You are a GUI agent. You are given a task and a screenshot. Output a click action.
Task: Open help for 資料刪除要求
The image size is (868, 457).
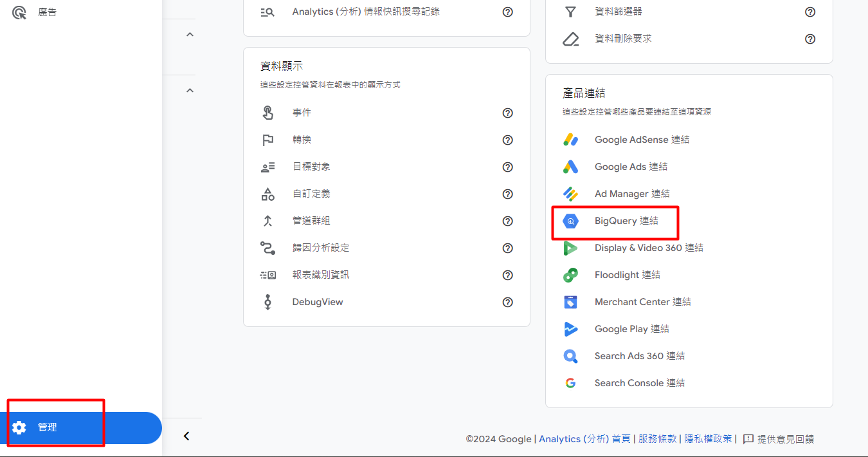coord(810,39)
